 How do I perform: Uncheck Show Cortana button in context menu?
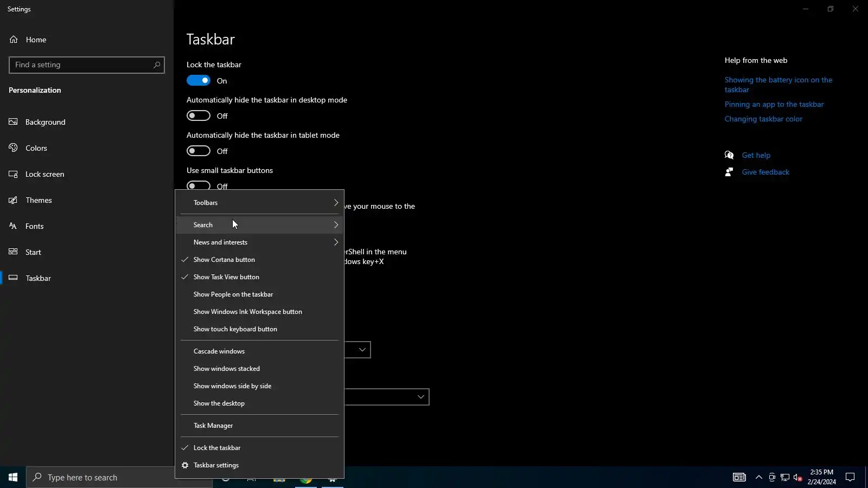click(x=260, y=260)
